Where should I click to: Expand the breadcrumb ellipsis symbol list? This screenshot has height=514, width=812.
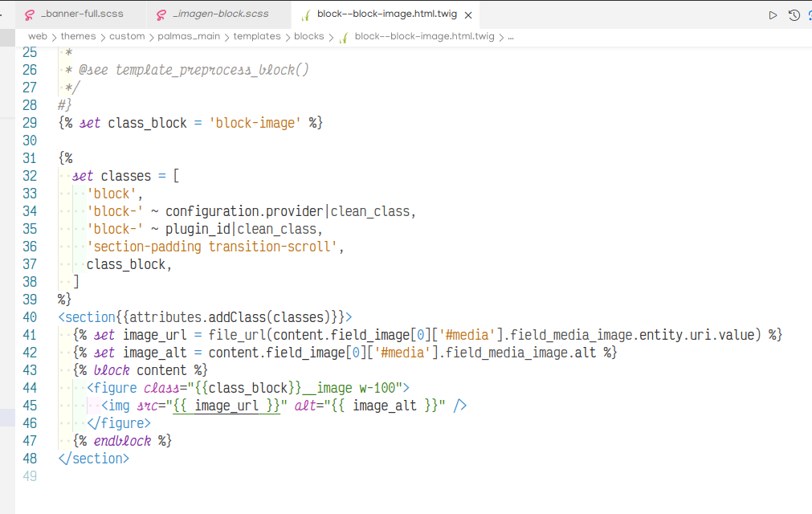click(511, 36)
